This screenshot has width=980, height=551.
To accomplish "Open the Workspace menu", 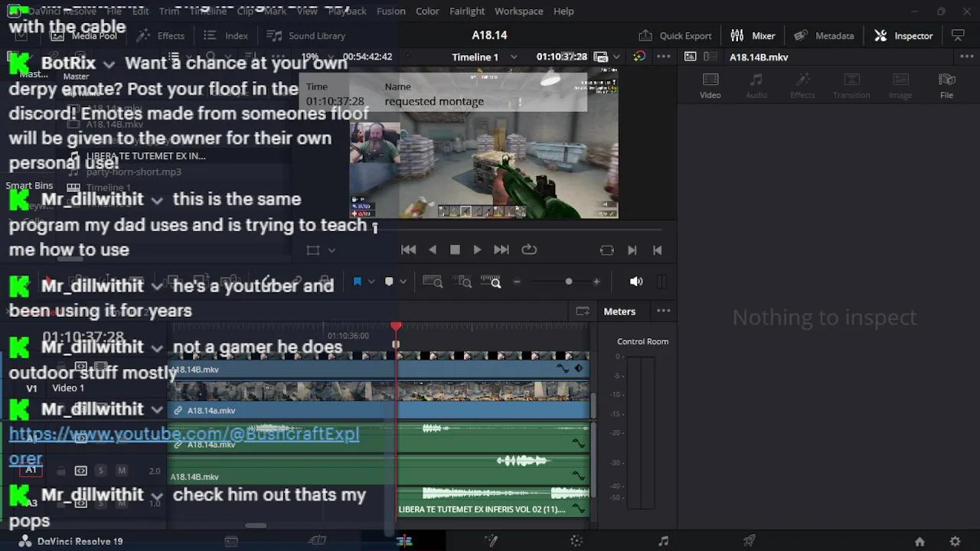I will pos(518,11).
